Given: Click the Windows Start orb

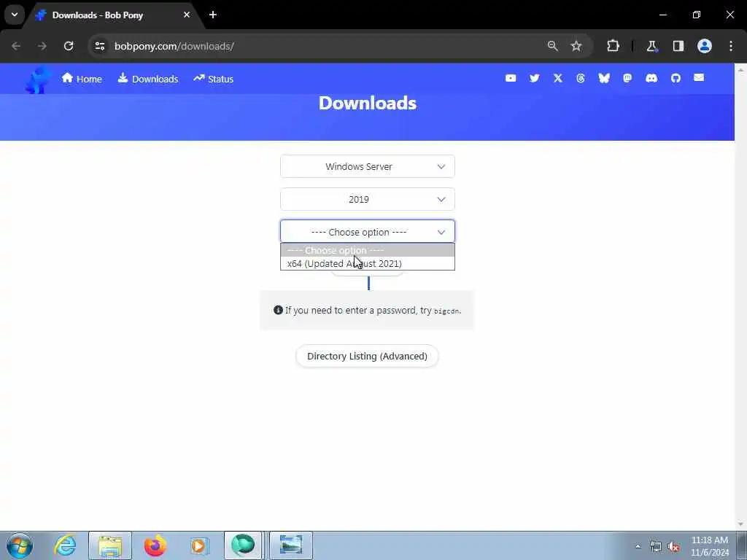Looking at the screenshot, I should pyautogui.click(x=20, y=545).
